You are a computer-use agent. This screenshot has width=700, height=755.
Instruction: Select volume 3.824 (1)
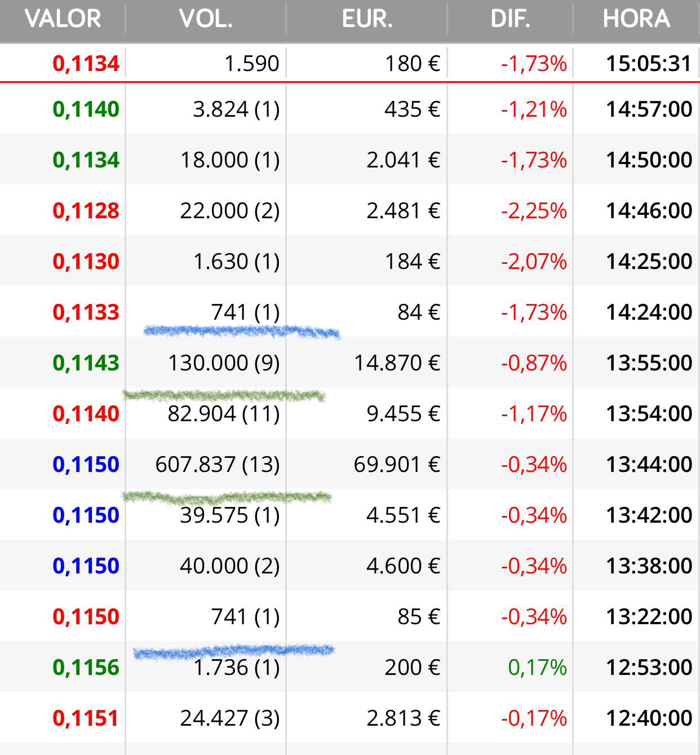[236, 109]
